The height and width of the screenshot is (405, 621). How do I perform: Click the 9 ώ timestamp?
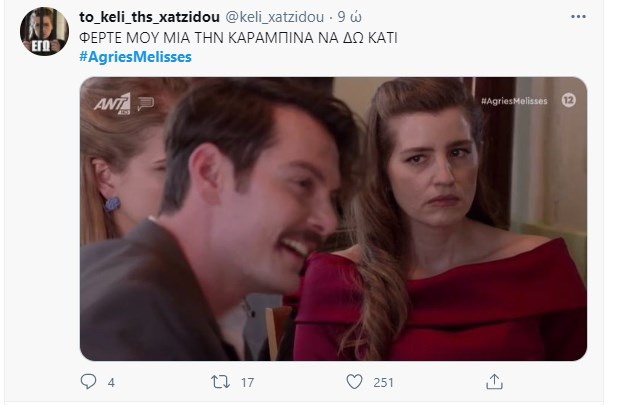349,17
